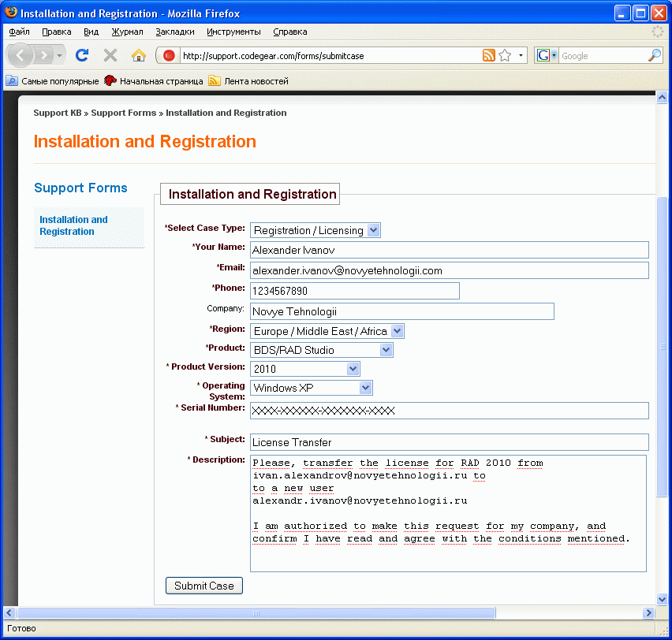Screen dimensions: 672x640
Task: Click the vertical scrollbar down arrow
Action: point(662,600)
